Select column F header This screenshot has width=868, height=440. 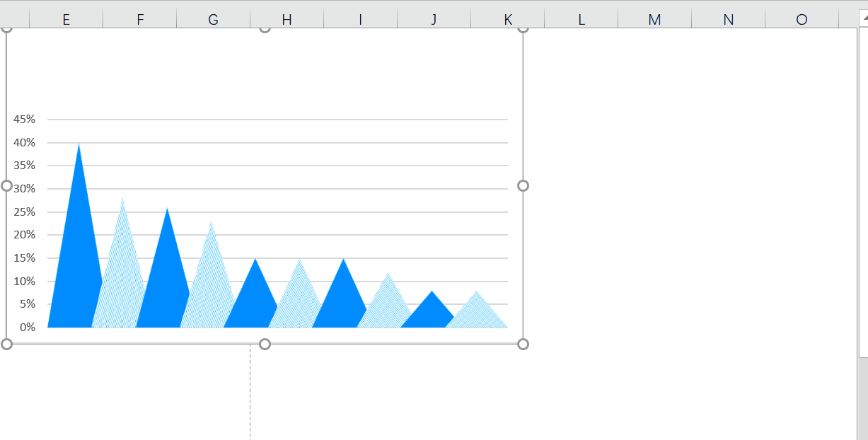140,19
